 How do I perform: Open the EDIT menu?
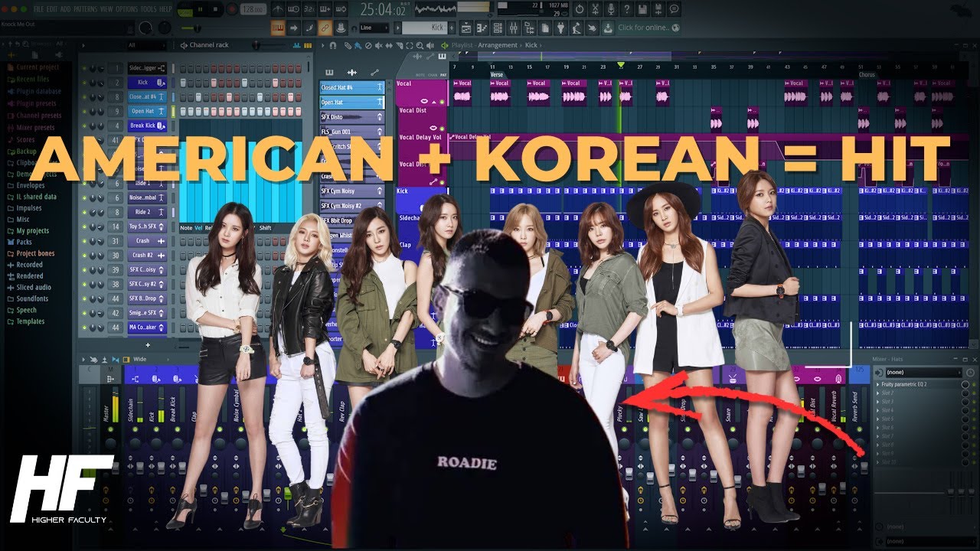click(x=53, y=9)
